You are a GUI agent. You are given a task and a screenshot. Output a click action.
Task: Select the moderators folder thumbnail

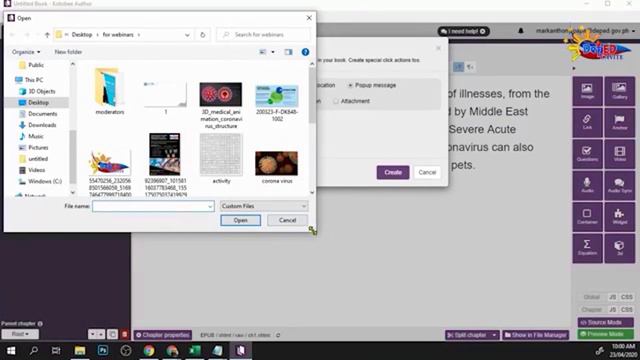(109, 91)
